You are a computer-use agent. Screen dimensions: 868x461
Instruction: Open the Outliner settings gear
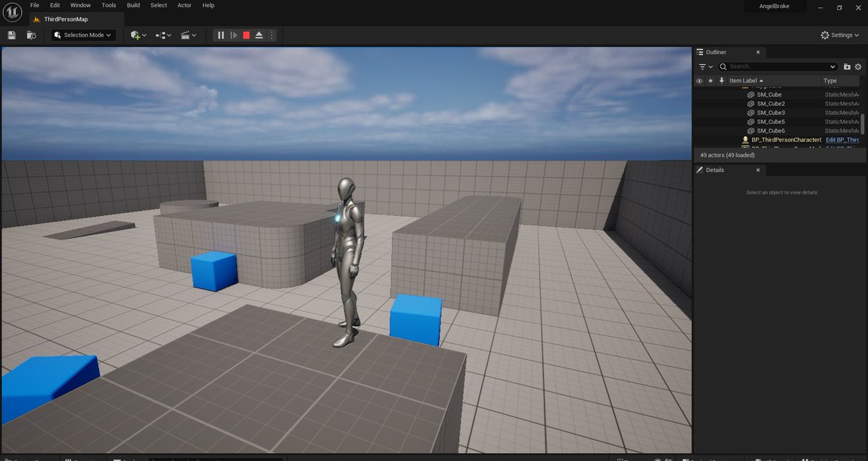click(858, 66)
